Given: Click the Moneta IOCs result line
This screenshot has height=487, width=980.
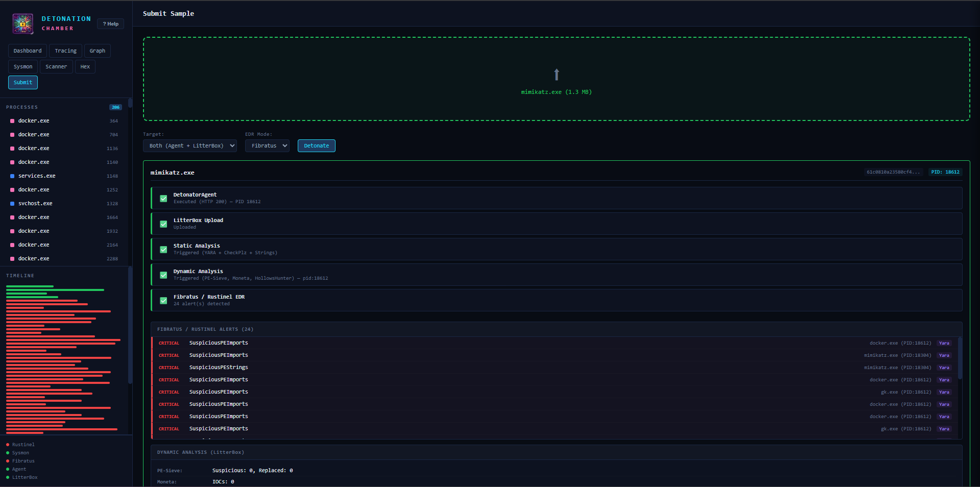Looking at the screenshot, I should tap(557, 482).
